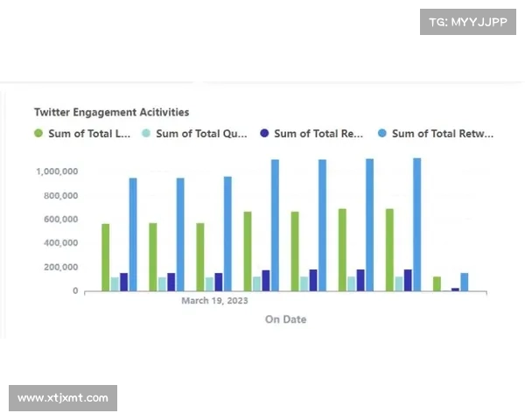525x420 pixels.
Task: Select the 'Sum of Total Retw...' legend label
Action: (442, 134)
